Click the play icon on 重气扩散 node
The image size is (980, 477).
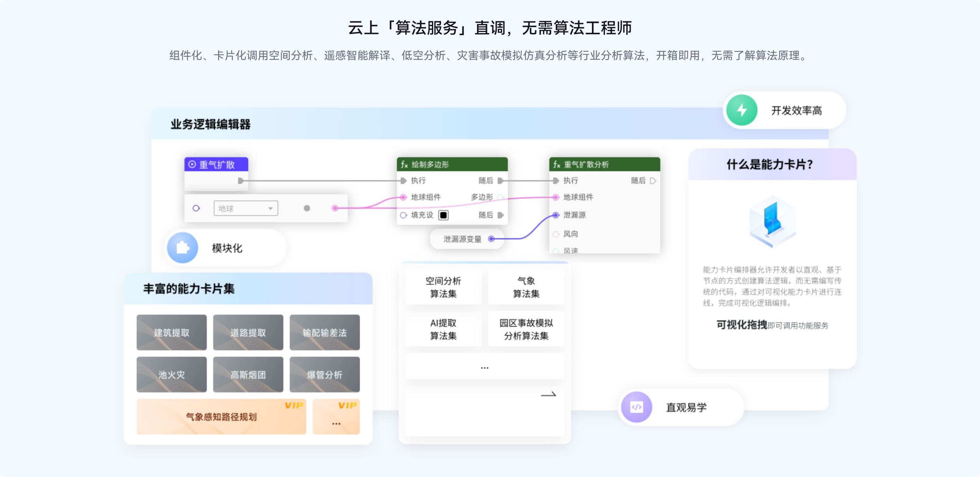click(192, 164)
